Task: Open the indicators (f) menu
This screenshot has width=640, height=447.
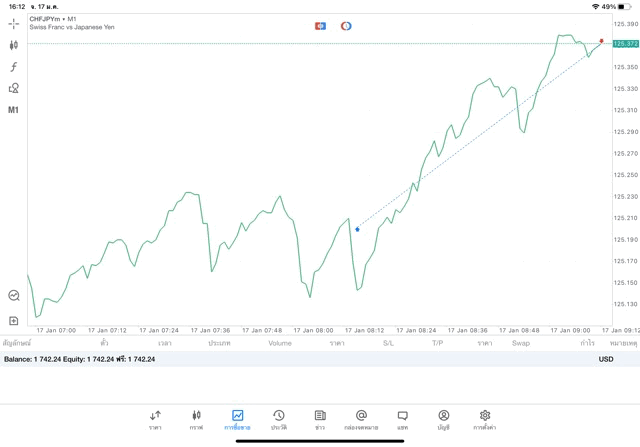Action: point(14,67)
